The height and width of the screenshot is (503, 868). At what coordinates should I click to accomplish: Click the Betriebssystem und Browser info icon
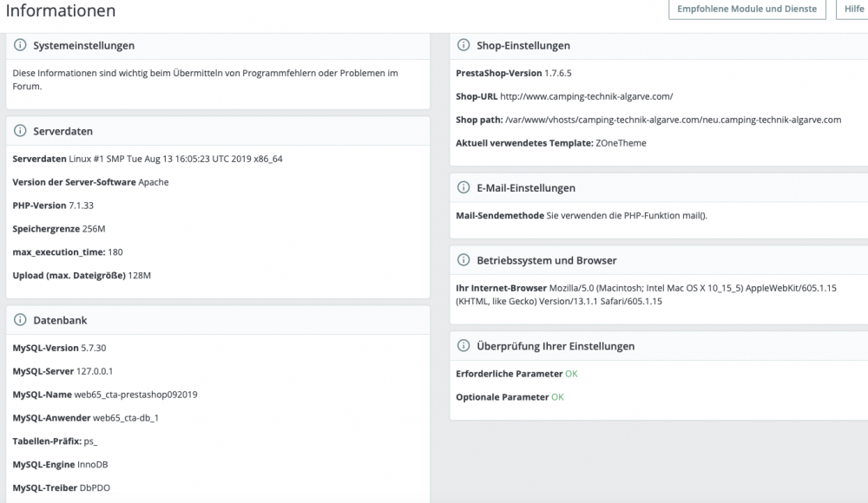pyautogui.click(x=464, y=260)
